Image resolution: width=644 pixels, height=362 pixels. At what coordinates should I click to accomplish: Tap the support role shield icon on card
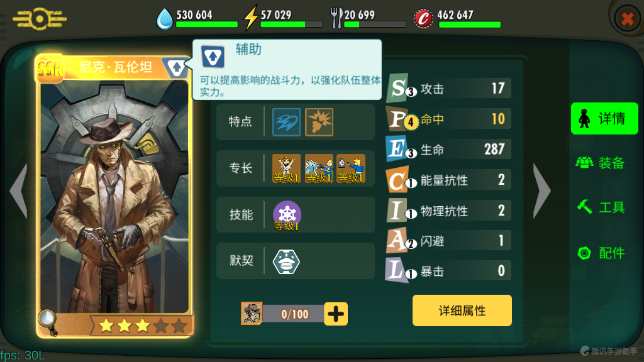[176, 68]
